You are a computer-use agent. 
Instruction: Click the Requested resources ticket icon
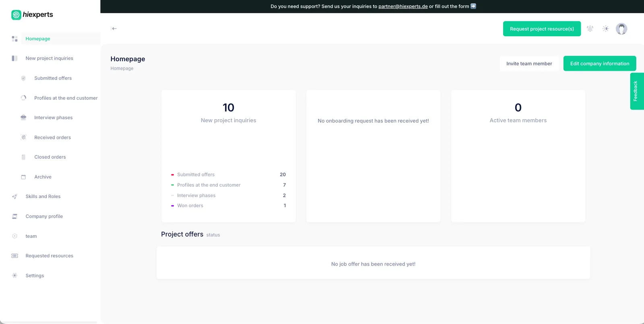[x=14, y=256]
